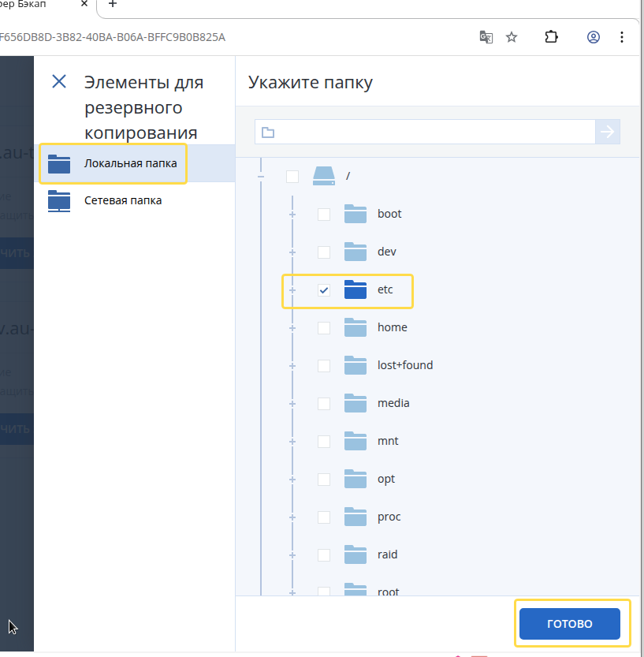Expand the lost+found folder node

click(292, 366)
